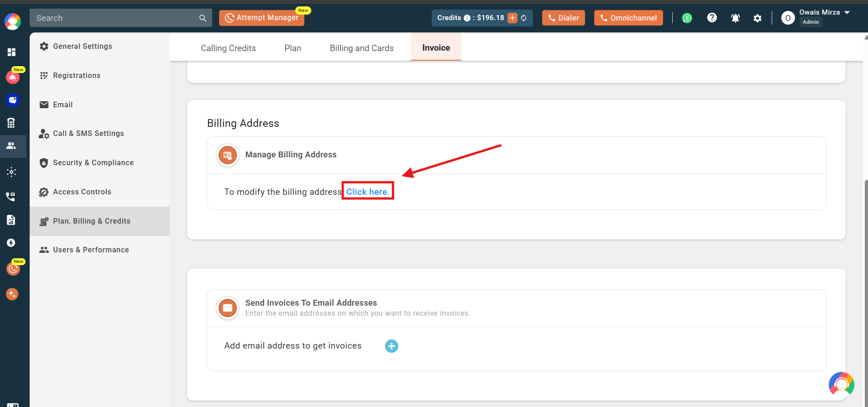Open Call & SMS Settings
This screenshot has width=868, height=407.
(99, 133)
